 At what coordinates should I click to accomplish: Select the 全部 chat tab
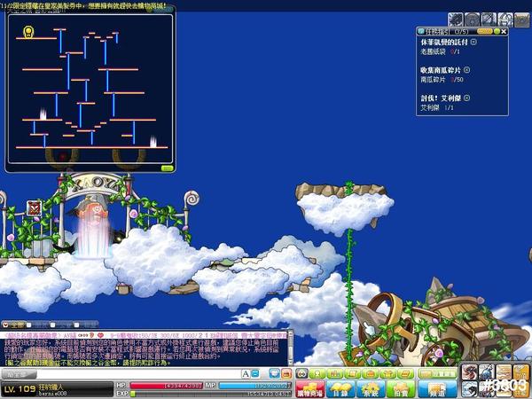point(17,325)
